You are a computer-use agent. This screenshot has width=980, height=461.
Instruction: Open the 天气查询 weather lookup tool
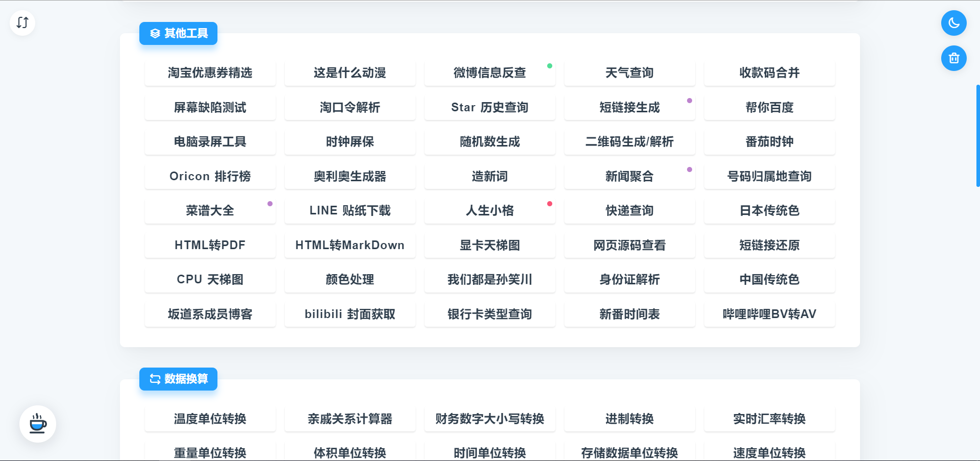[x=629, y=73]
